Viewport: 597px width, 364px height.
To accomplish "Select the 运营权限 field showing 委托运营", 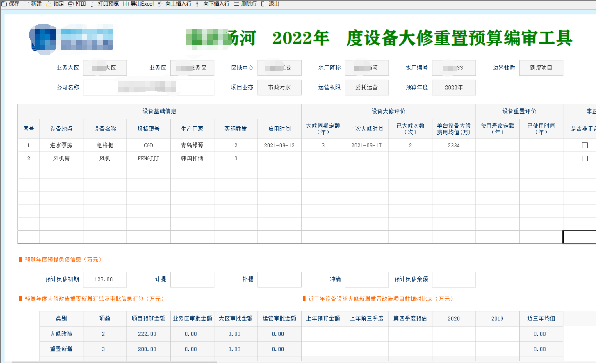I will pos(366,87).
